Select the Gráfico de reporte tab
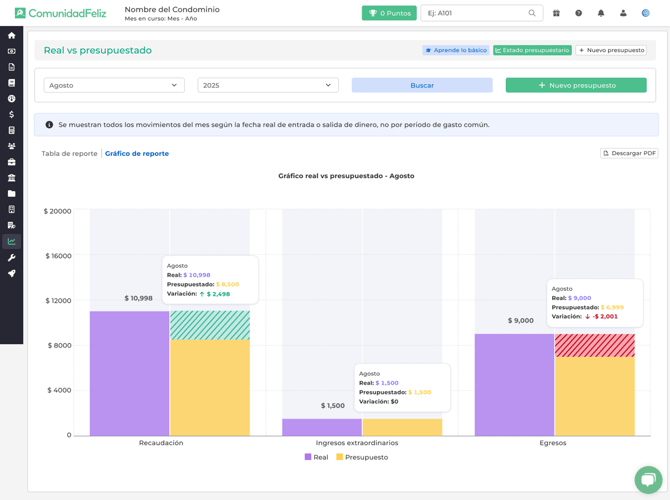Screen dimensions: 670x500 [x=137, y=154]
